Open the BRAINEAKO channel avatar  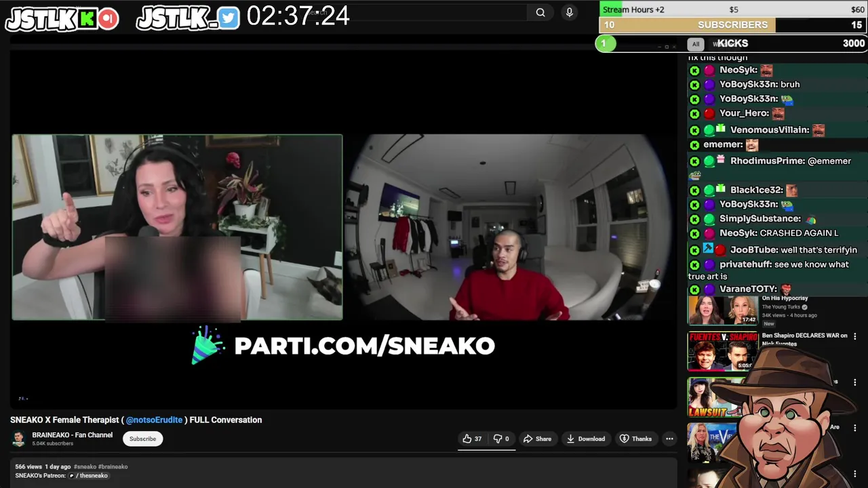click(x=19, y=439)
